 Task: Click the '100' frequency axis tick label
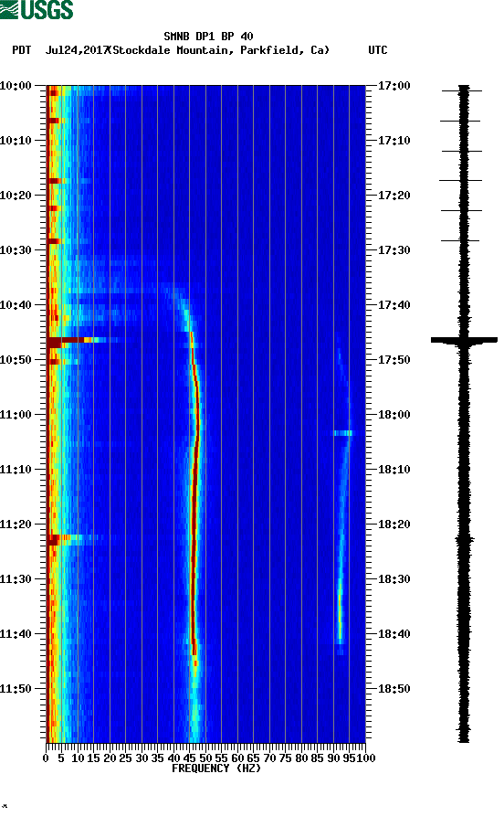coord(366,758)
